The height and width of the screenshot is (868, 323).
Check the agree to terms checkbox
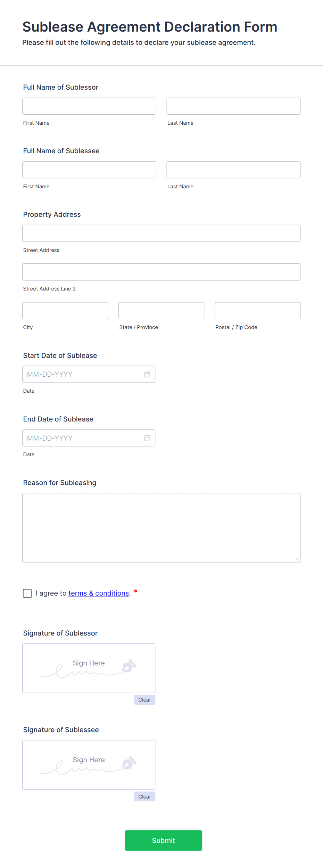27,593
